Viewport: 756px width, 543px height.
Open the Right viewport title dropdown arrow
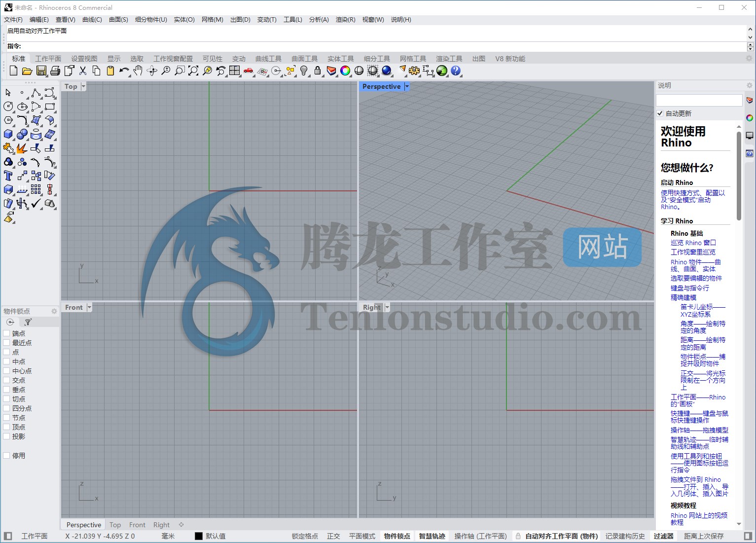387,307
